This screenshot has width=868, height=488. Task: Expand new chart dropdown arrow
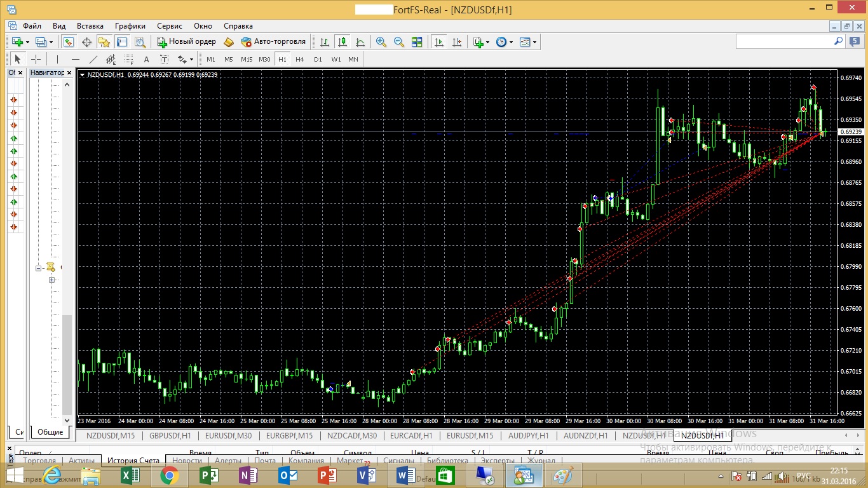pyautogui.click(x=27, y=43)
